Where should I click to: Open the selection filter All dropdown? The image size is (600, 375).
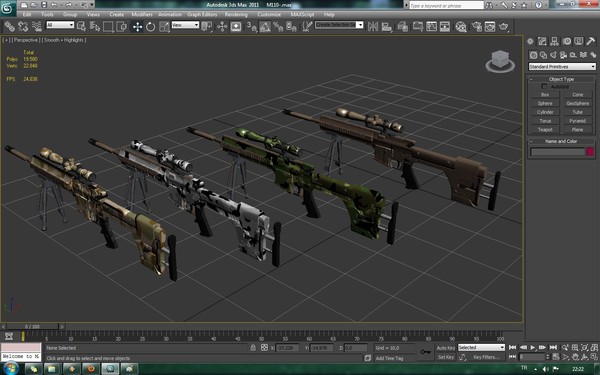point(60,25)
